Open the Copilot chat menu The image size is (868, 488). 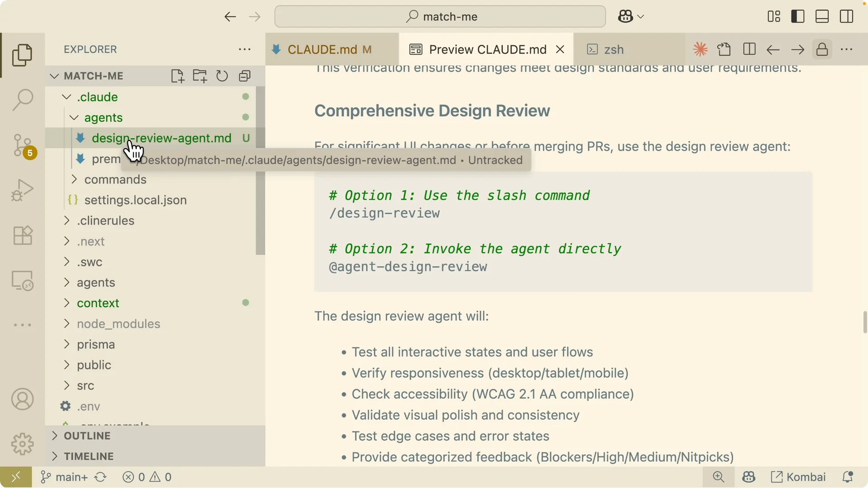tap(631, 17)
